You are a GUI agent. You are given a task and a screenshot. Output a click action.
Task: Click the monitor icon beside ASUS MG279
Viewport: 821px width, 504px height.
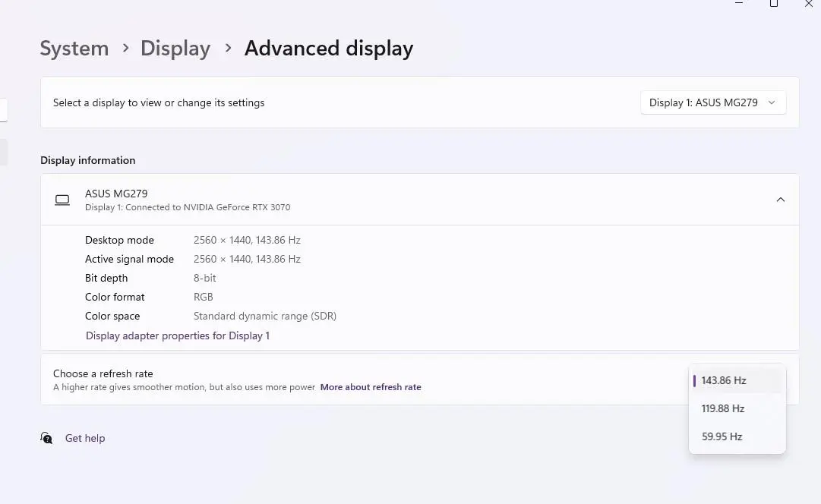click(x=62, y=200)
